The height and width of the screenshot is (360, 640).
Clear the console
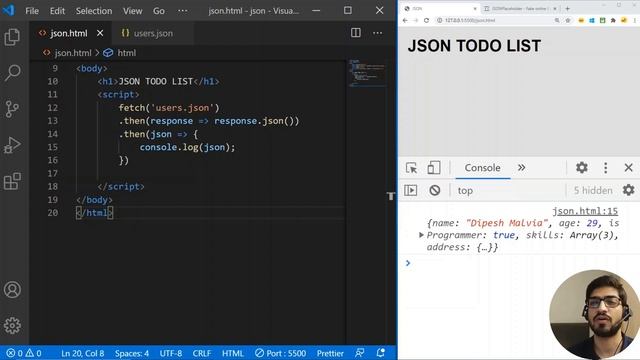point(435,190)
